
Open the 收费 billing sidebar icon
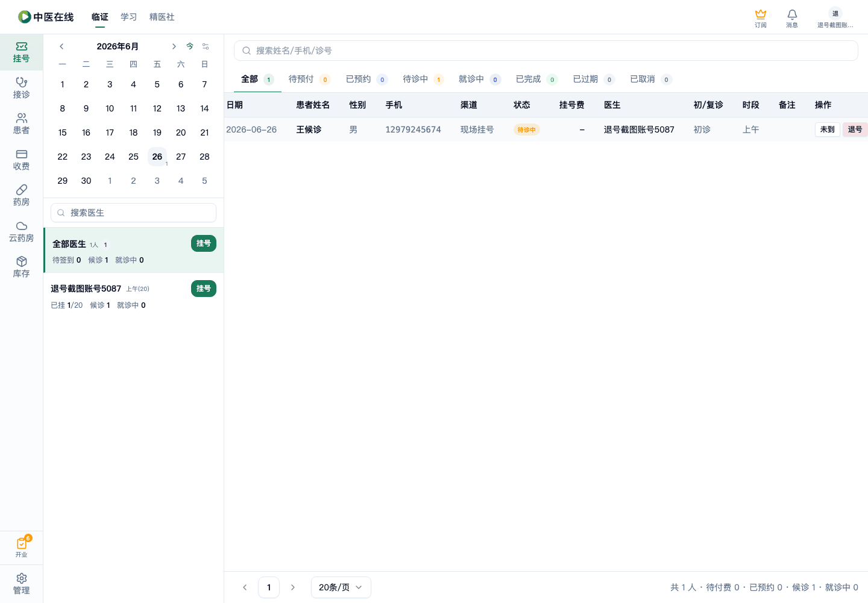(x=21, y=160)
